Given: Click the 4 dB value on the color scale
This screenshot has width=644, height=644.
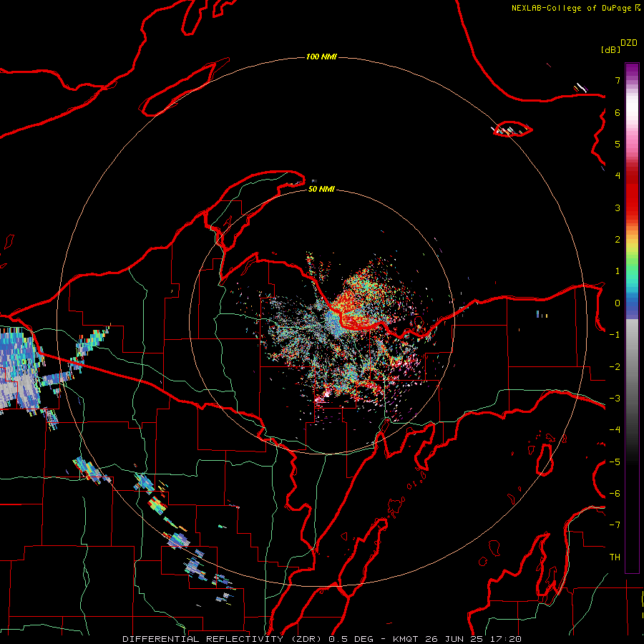Looking at the screenshot, I should 618,176.
